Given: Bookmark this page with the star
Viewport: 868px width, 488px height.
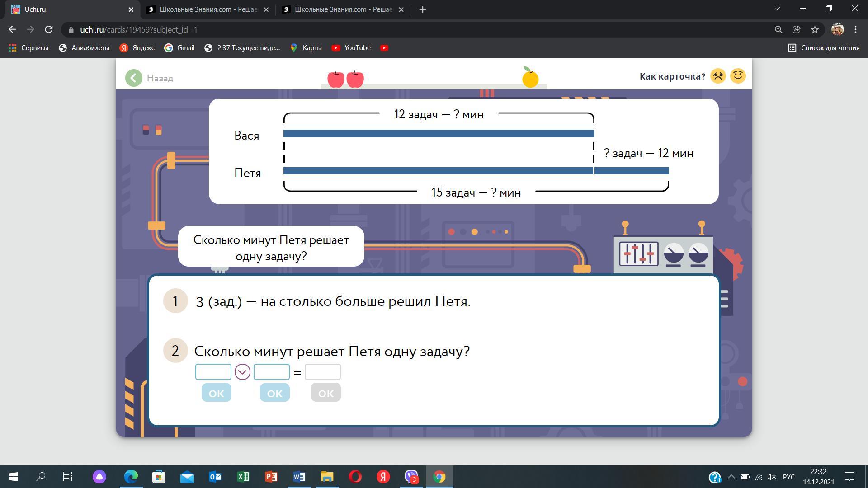Looking at the screenshot, I should 815,29.
